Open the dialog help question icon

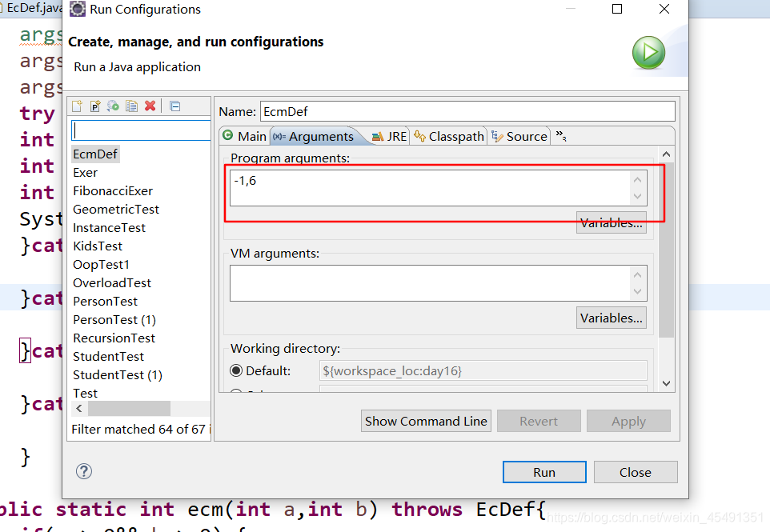coord(84,471)
